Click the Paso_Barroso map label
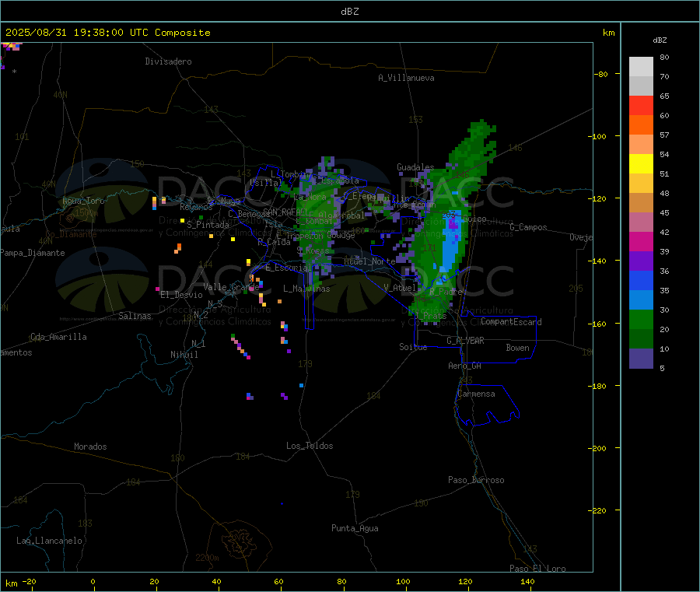 click(x=476, y=480)
